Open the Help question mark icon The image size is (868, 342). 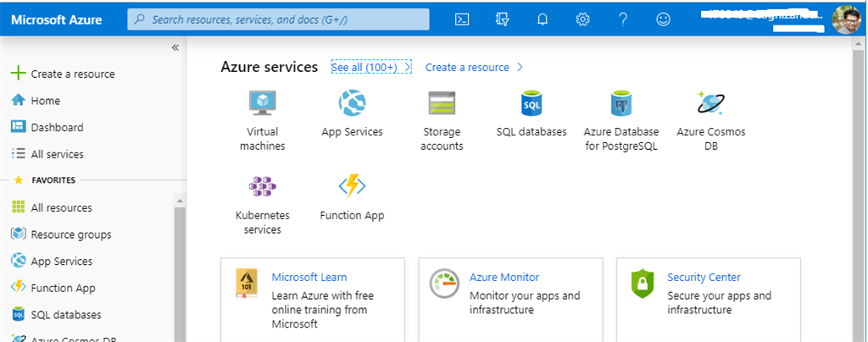tap(623, 19)
